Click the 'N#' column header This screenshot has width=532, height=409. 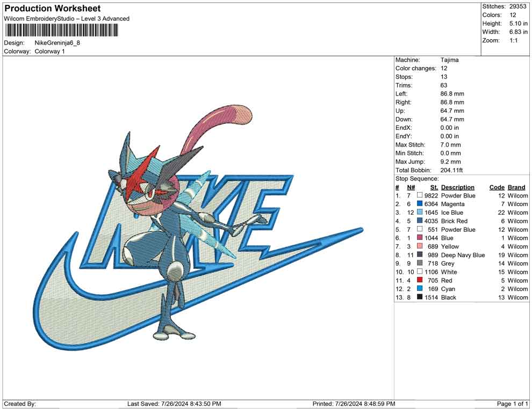coord(411,187)
